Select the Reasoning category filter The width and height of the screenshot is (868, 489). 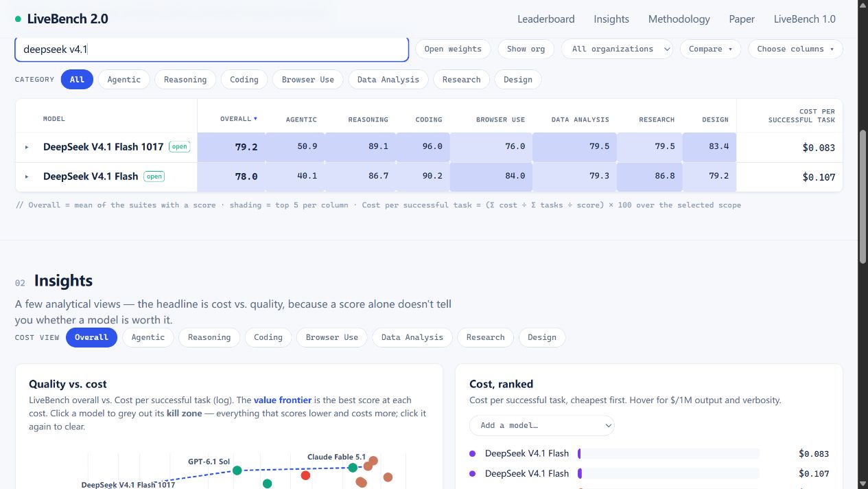click(x=185, y=80)
